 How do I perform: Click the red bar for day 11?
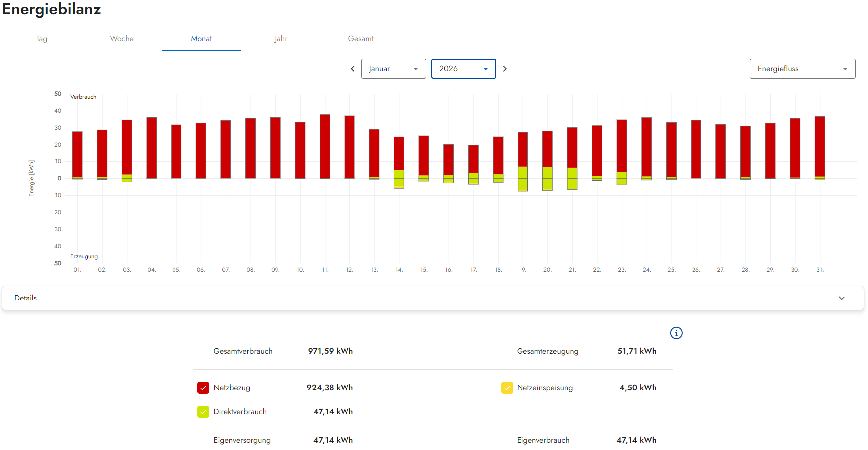325,146
